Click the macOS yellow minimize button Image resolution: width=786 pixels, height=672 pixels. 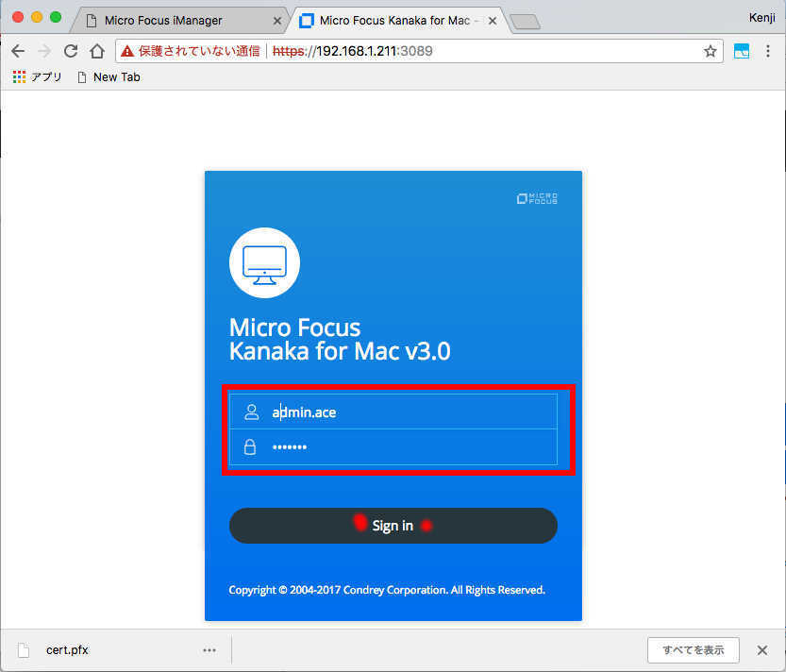coord(37,17)
